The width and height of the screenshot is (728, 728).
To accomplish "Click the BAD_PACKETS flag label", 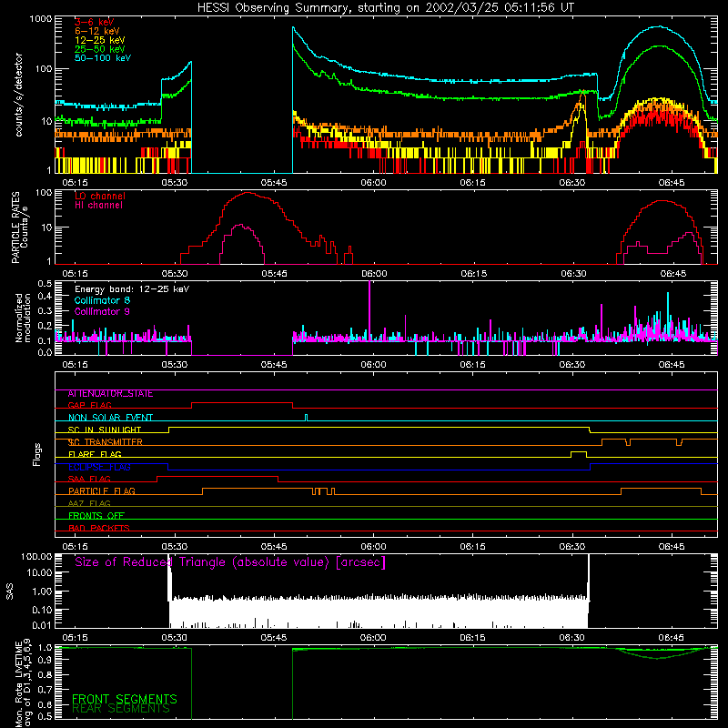I will 99,528.
